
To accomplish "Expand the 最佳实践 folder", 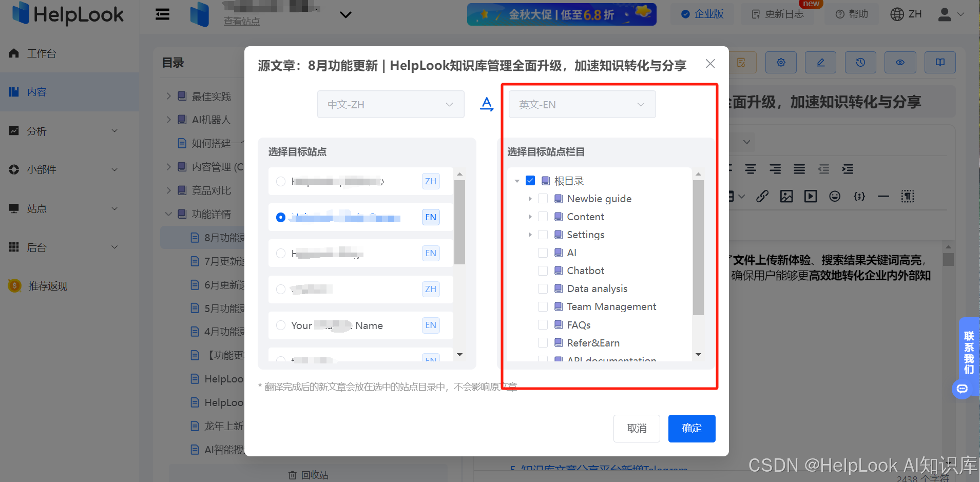I will coord(168,96).
